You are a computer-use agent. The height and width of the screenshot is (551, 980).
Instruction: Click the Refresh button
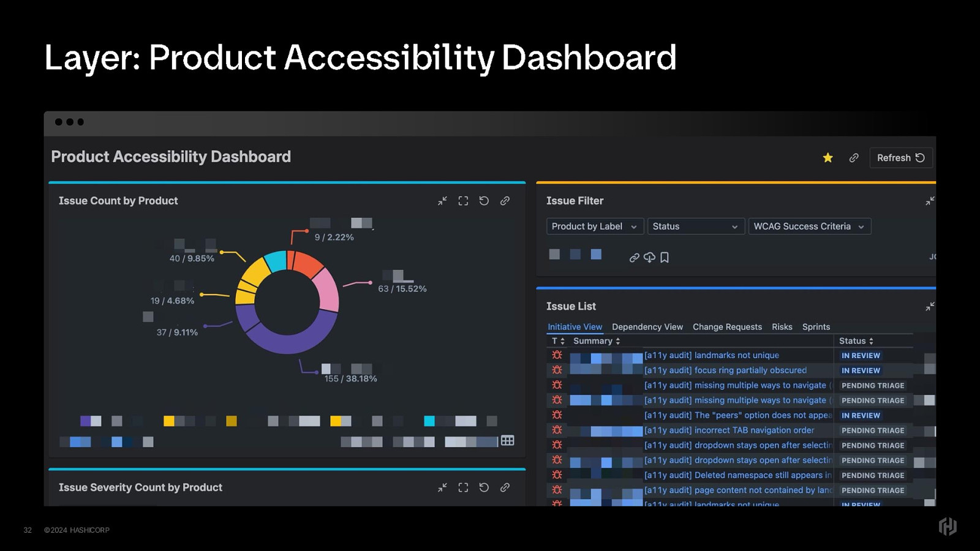point(900,158)
